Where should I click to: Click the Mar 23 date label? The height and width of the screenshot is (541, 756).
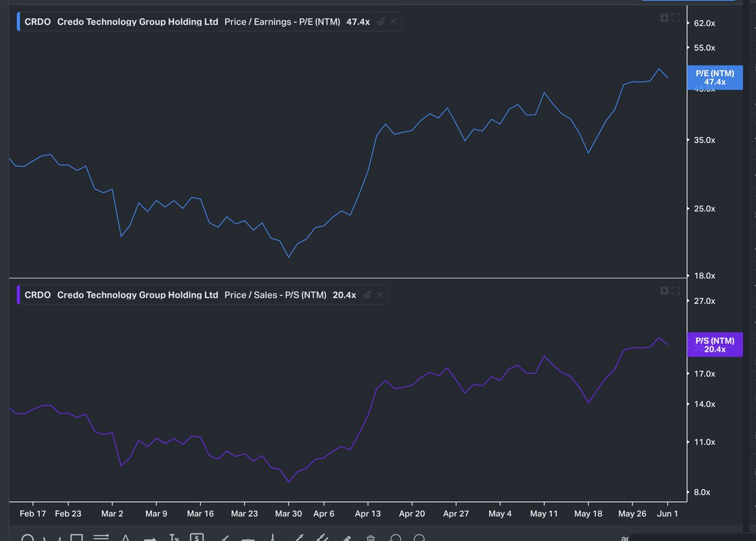pos(244,514)
